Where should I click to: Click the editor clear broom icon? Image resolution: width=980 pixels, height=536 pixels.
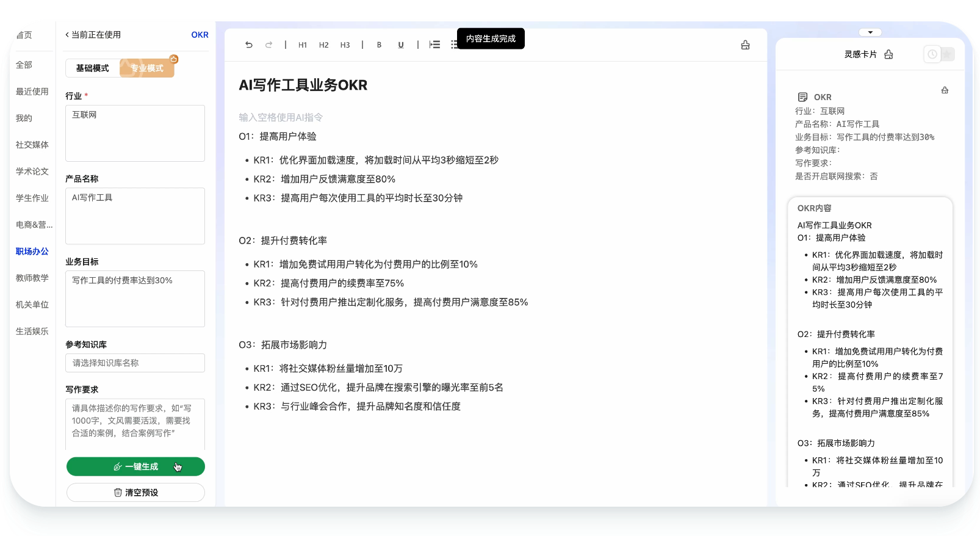tap(745, 45)
